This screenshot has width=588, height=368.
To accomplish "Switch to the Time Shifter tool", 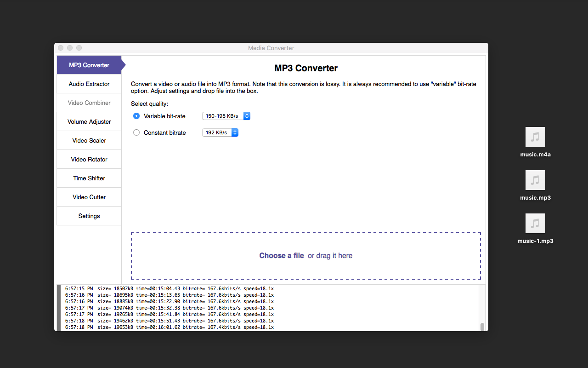I will pyautogui.click(x=89, y=178).
